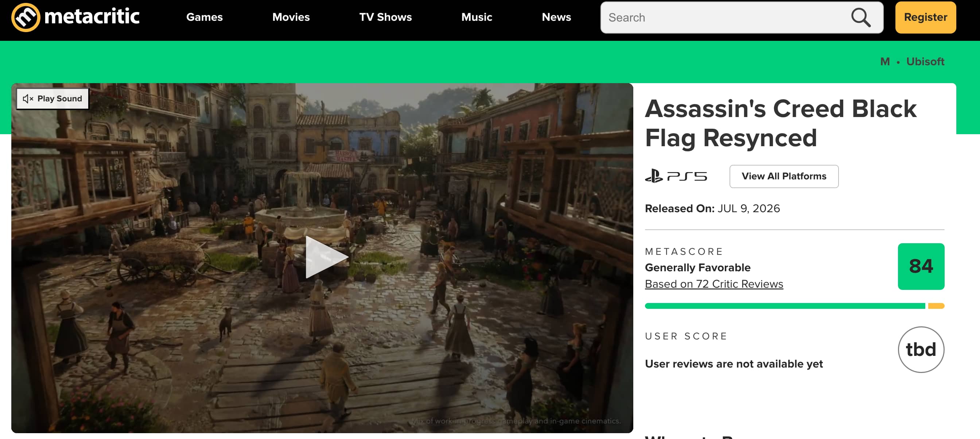Screen dimensions: 980x439
Task: Open the News menu
Action: coord(556,17)
